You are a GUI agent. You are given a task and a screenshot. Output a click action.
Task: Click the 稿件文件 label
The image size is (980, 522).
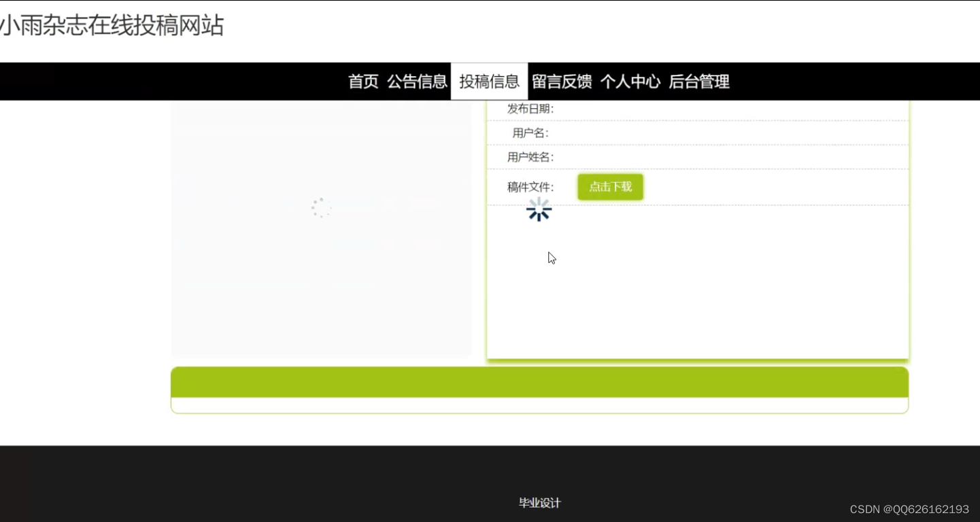530,187
